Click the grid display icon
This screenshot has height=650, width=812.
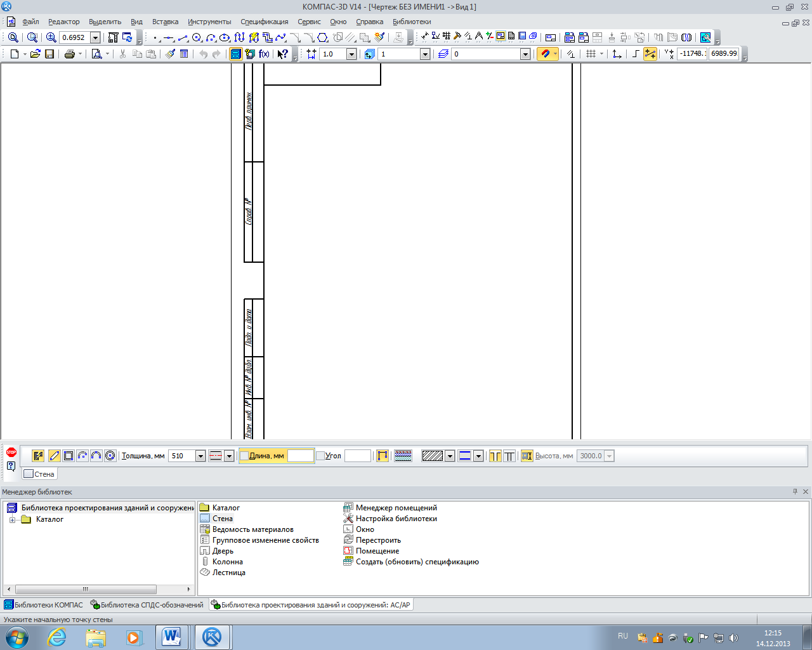[591, 54]
